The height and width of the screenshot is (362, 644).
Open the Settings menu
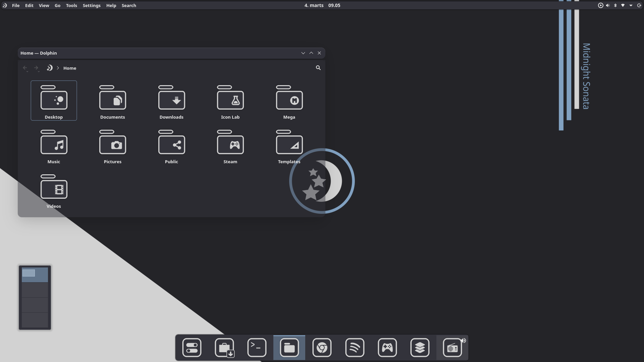(91, 5)
